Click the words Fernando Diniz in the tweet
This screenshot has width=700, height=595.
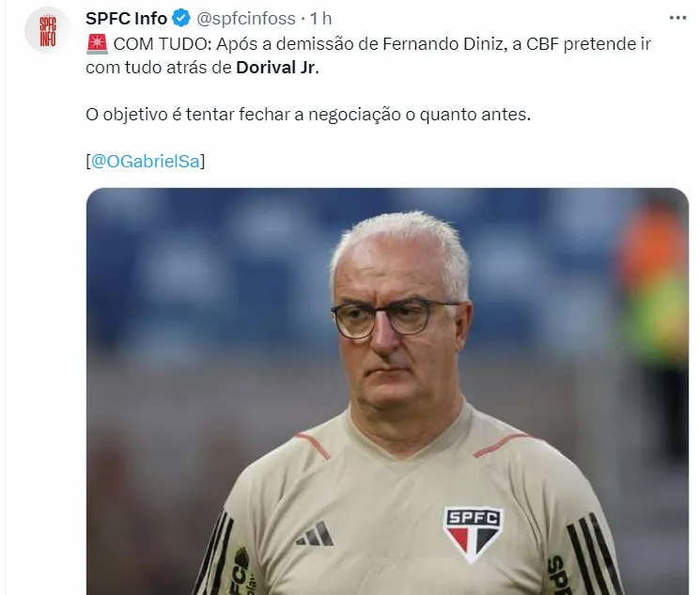click(x=443, y=44)
